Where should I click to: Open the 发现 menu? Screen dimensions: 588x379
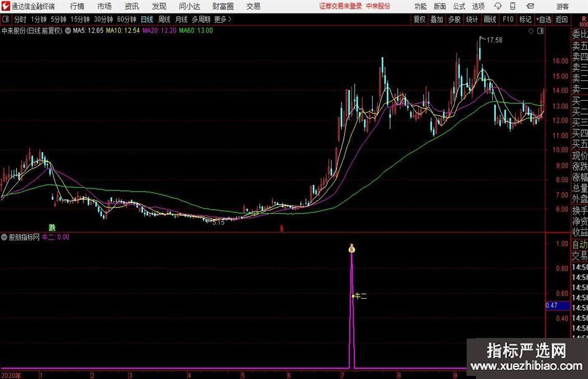pyautogui.click(x=159, y=6)
